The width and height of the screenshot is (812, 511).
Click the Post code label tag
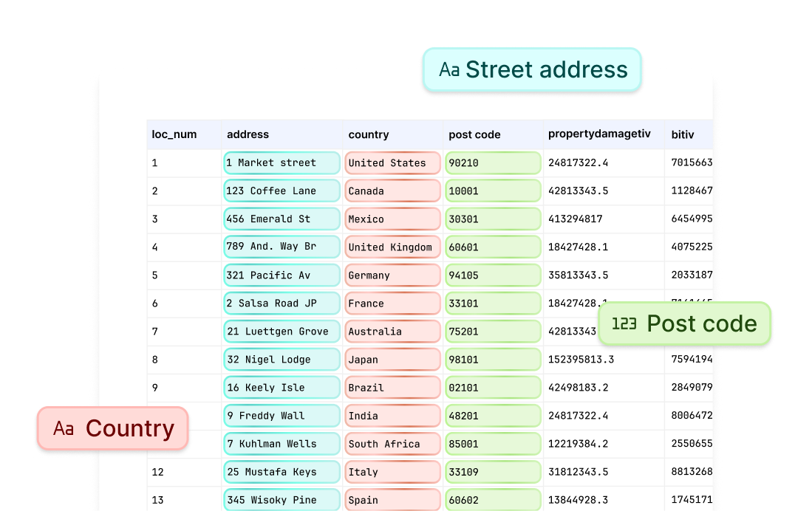coord(684,323)
